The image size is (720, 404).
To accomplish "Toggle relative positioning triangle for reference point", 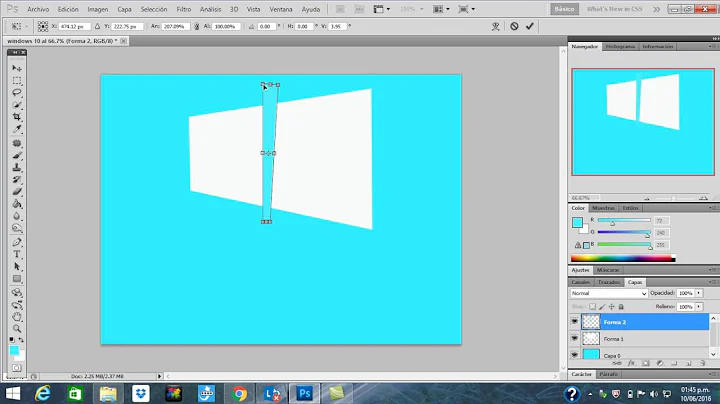I will [97, 27].
